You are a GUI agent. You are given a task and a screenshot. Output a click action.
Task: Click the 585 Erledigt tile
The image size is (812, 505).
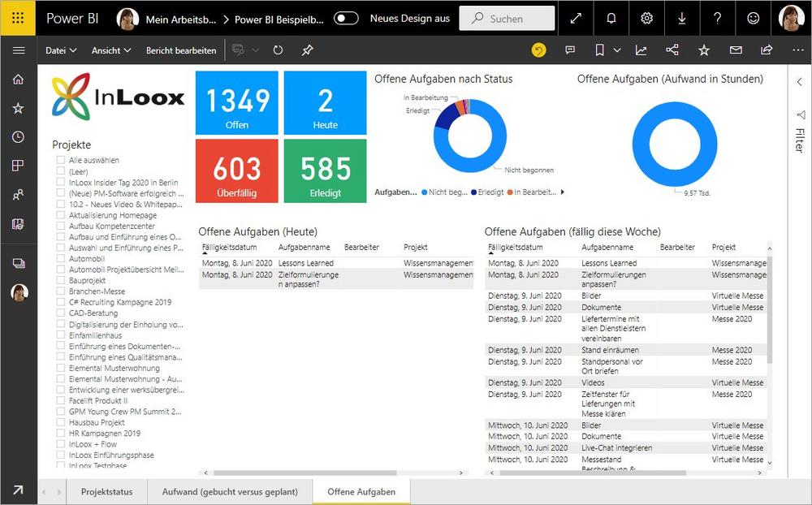[326, 170]
